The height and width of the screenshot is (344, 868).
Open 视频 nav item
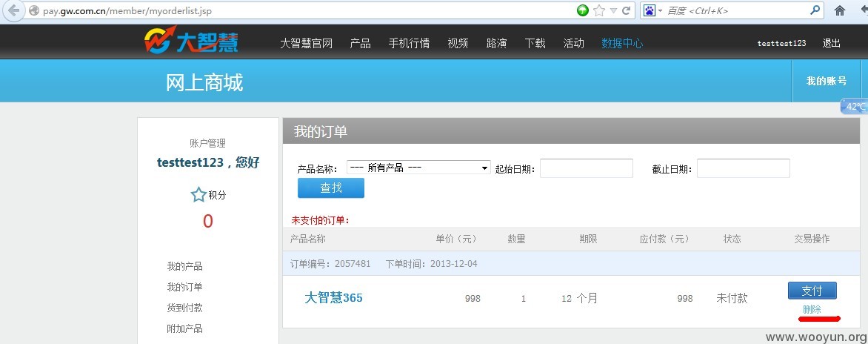(458, 43)
